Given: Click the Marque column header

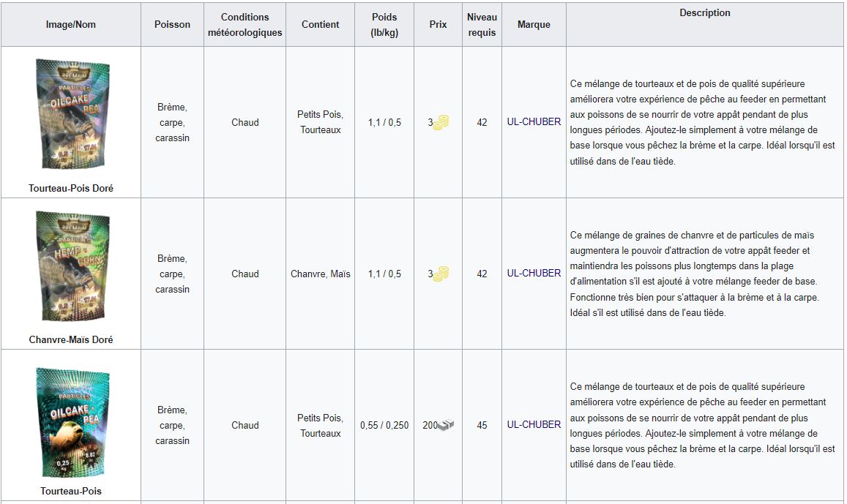Looking at the screenshot, I should click(x=534, y=24).
